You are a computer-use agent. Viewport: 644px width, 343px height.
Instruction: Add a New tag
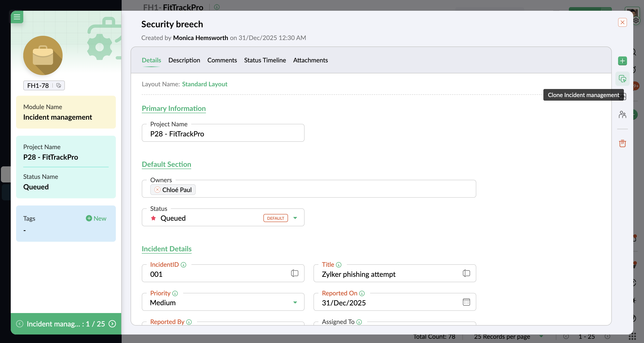[x=96, y=218]
